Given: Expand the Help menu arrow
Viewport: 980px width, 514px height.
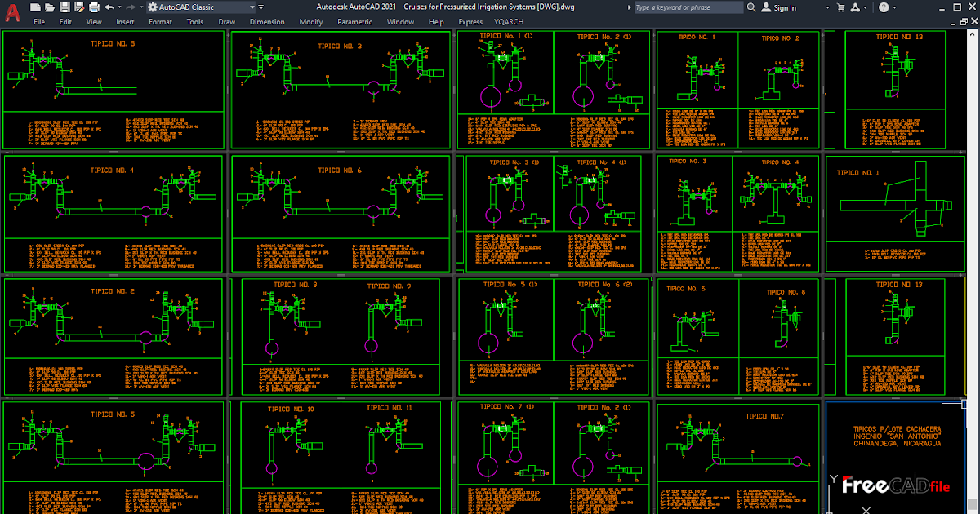Looking at the screenshot, I should coord(895,7).
